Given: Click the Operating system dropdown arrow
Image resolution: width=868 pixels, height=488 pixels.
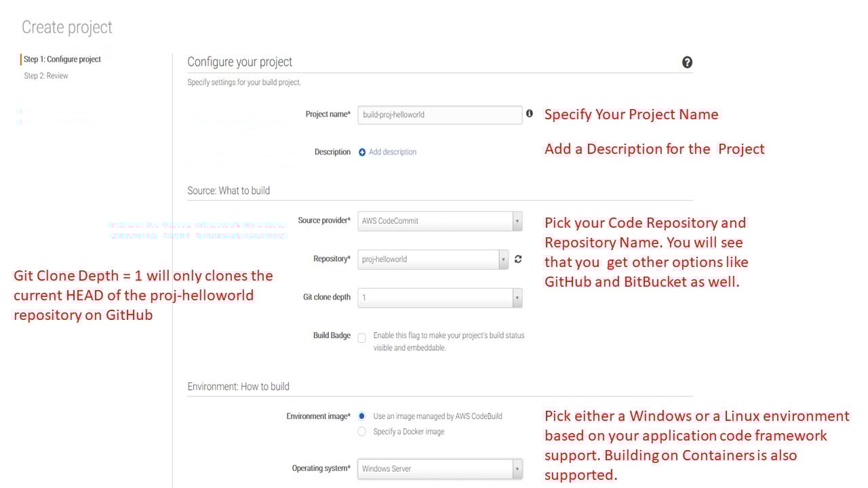Looking at the screenshot, I should (x=516, y=468).
